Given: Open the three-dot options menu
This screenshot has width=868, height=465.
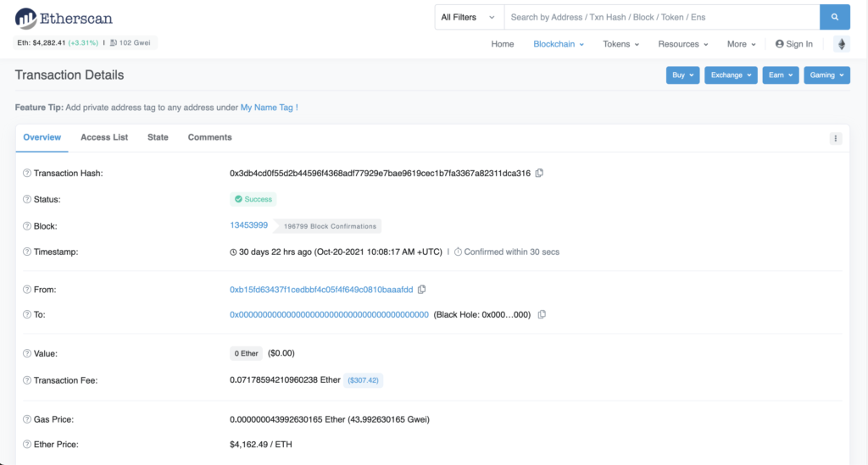Looking at the screenshot, I should pyautogui.click(x=835, y=138).
